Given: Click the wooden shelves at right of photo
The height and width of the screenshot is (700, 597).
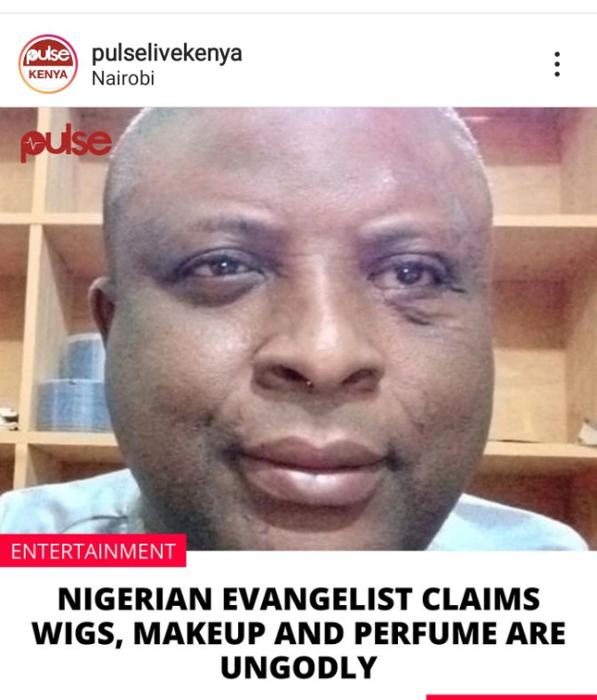Looking at the screenshot, I should click(543, 313).
